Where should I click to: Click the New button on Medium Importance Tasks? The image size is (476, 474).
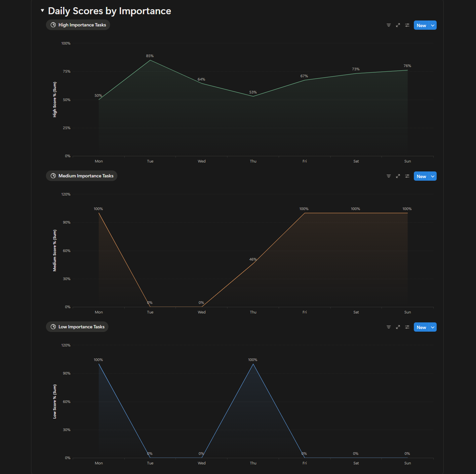(421, 176)
